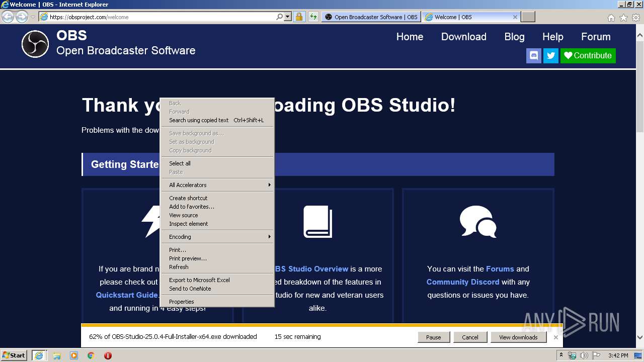644x362 pixels.
Task: Click the network tray icon
Action: click(572, 355)
